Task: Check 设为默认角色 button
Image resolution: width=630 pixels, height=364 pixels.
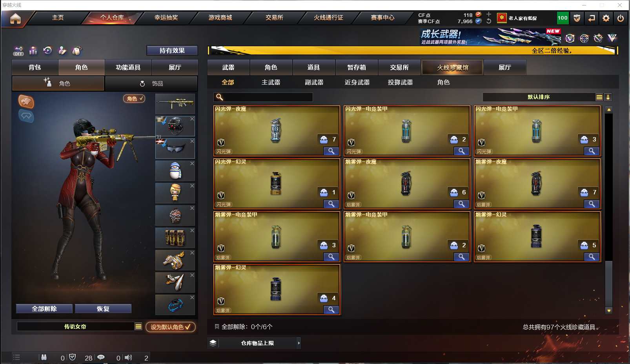Action: pyautogui.click(x=171, y=327)
